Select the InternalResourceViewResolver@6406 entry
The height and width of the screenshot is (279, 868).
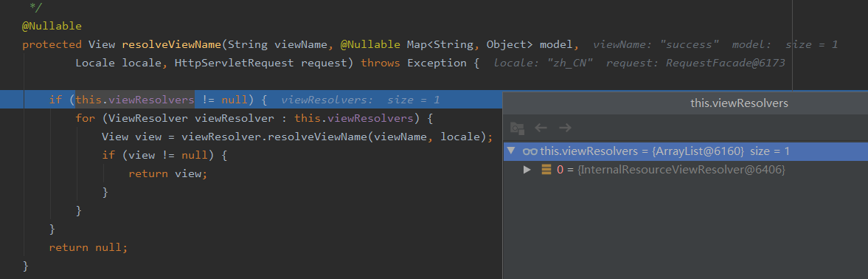coord(681,170)
